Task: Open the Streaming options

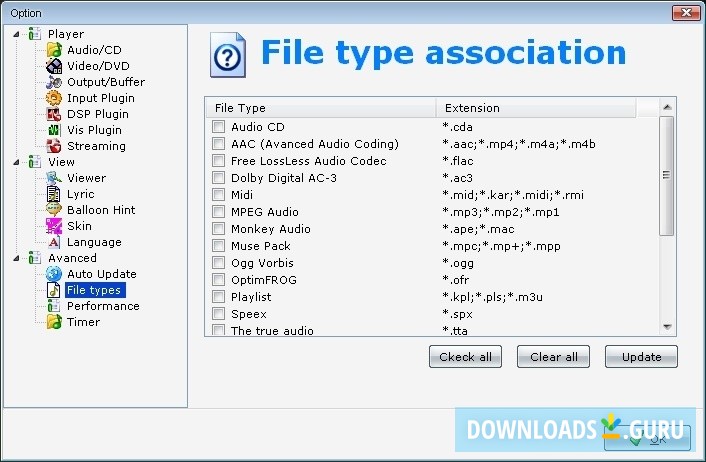Action: (x=96, y=146)
